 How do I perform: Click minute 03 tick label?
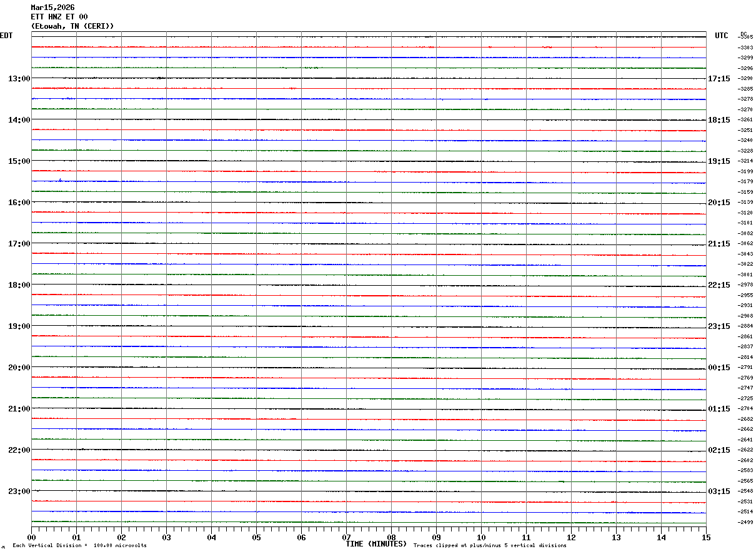pyautogui.click(x=166, y=537)
